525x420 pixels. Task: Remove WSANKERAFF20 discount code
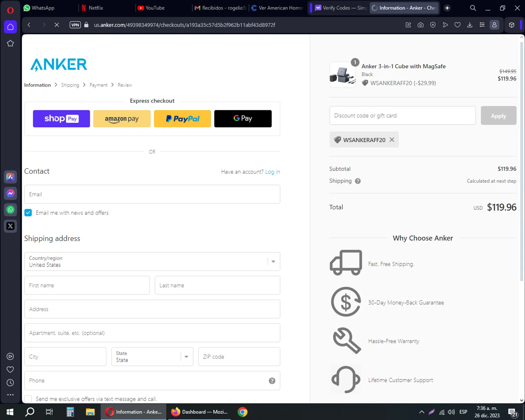tap(392, 140)
